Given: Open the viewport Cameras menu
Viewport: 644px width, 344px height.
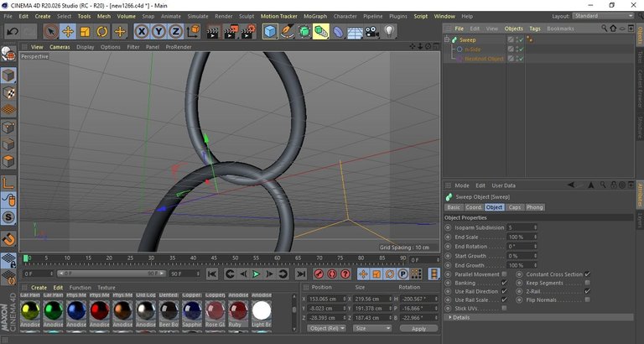Looking at the screenshot, I should 60,47.
